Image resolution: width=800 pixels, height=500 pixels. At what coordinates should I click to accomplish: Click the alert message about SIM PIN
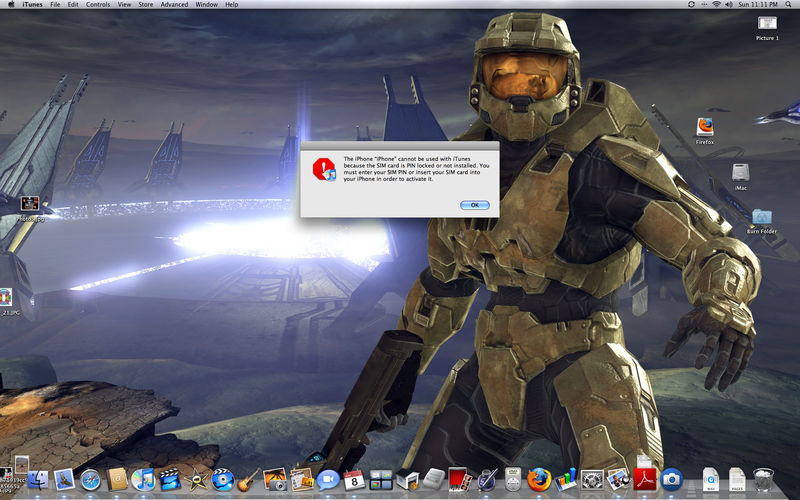(416, 169)
